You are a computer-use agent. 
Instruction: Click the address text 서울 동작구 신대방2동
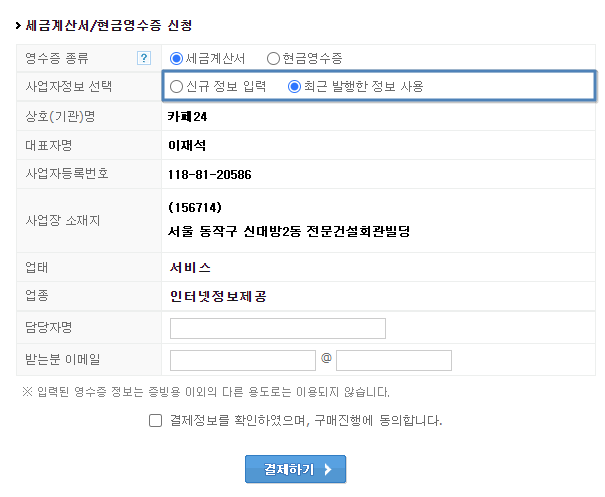[235, 232]
